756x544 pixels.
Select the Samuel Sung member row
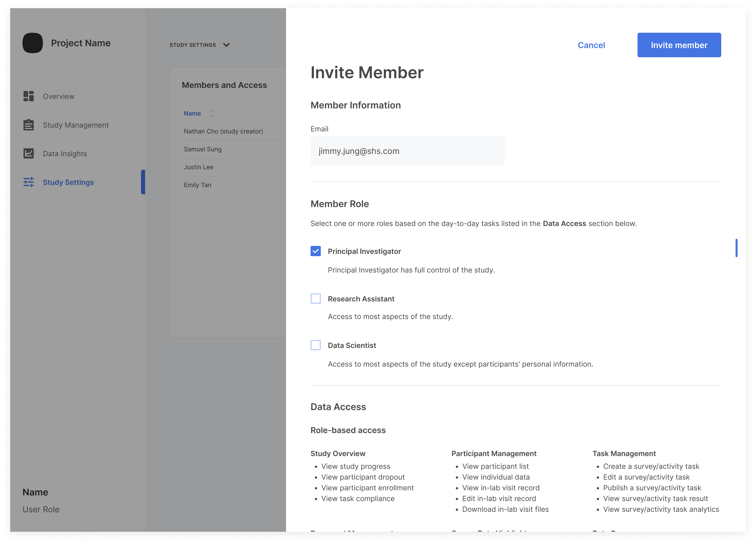pyautogui.click(x=203, y=149)
